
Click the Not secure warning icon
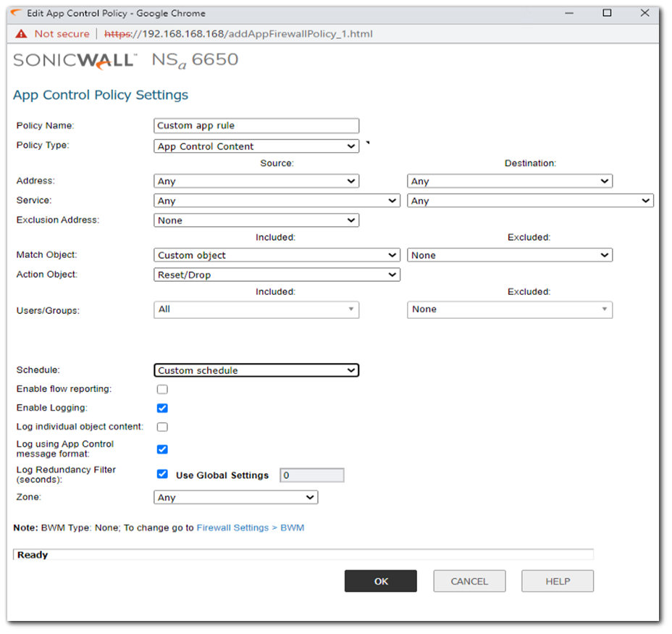point(20,34)
